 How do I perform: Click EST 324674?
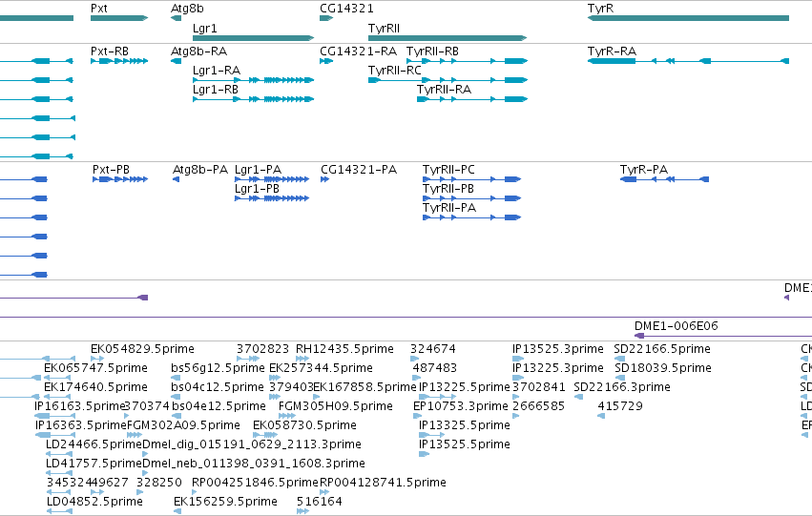433,349
